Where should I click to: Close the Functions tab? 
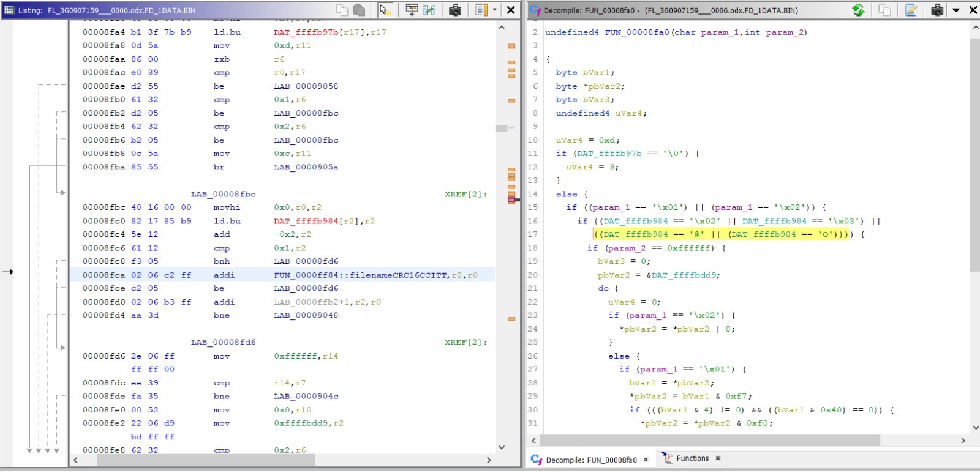[x=718, y=458]
